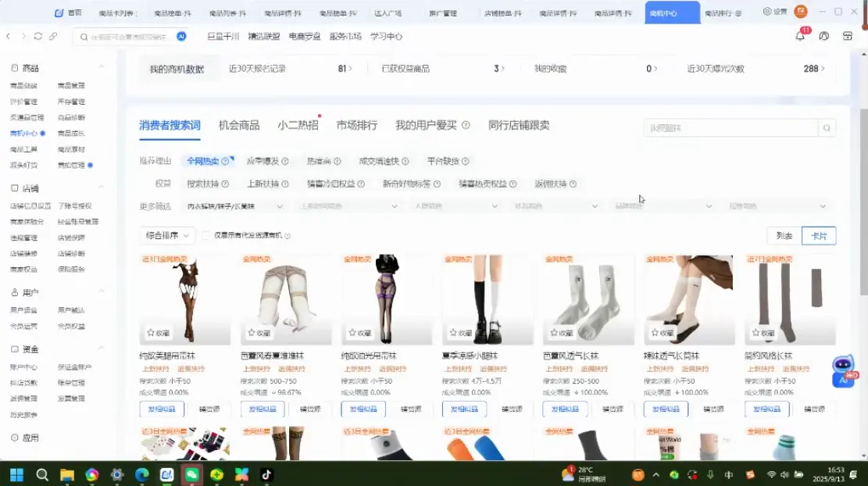Click the magnifier icon in the keyword search box

pos(827,128)
